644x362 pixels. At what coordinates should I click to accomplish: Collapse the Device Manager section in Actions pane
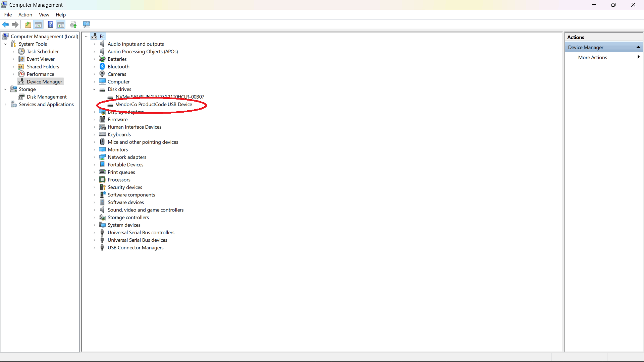click(x=638, y=47)
